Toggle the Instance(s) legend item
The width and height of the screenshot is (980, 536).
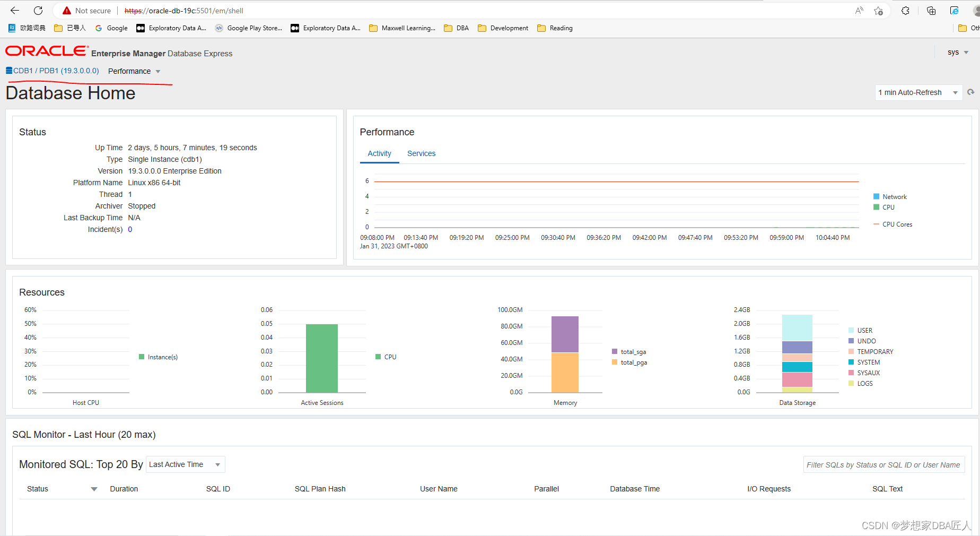coord(158,357)
